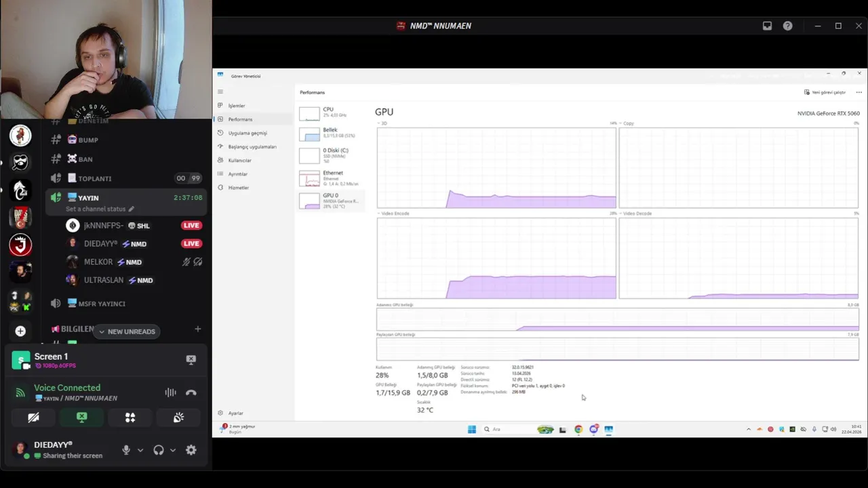This screenshot has height=488, width=868.
Task: Open soundboard button in voice panel
Action: 178,418
